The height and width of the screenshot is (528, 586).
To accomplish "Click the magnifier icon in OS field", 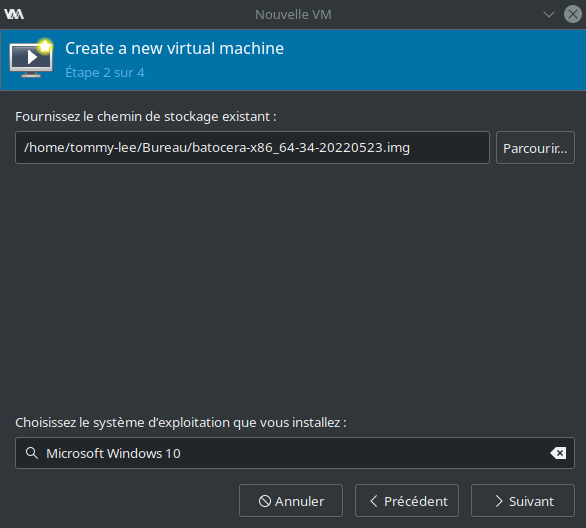I will point(32,453).
